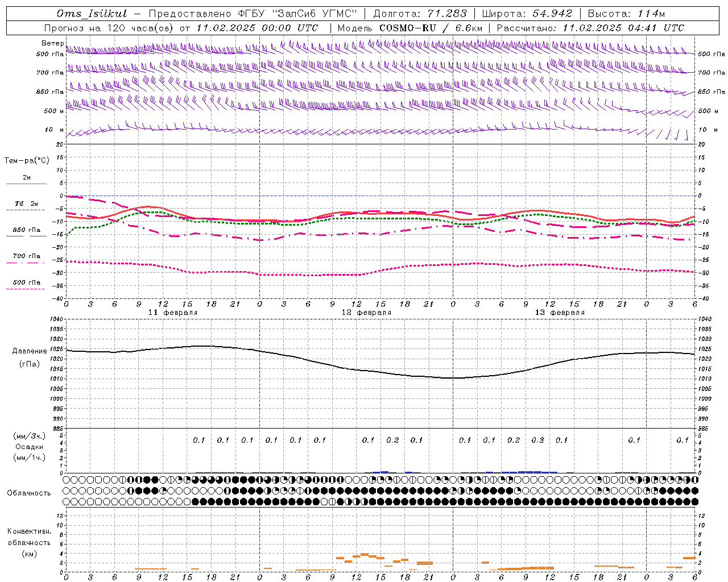The width and height of the screenshot is (728, 582).
Task: Click the calculation time 11.02.2025 04:41 UTC
Action: 623,28
